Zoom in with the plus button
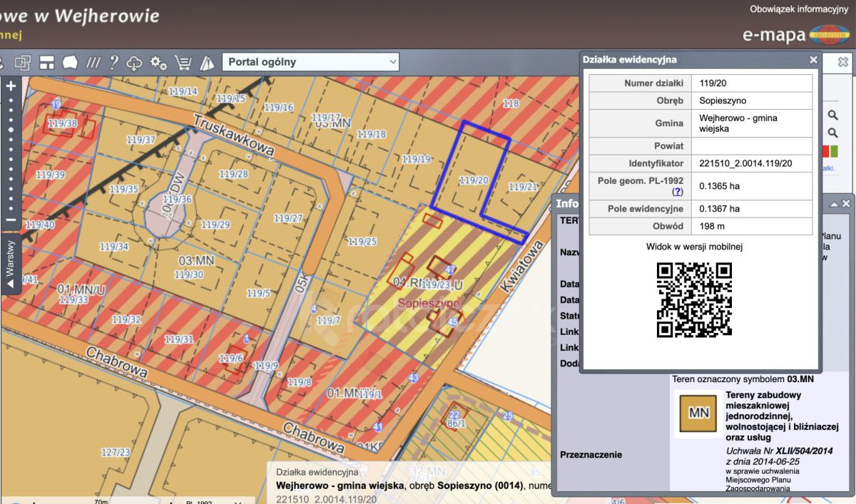The width and height of the screenshot is (856, 504). coord(11,86)
